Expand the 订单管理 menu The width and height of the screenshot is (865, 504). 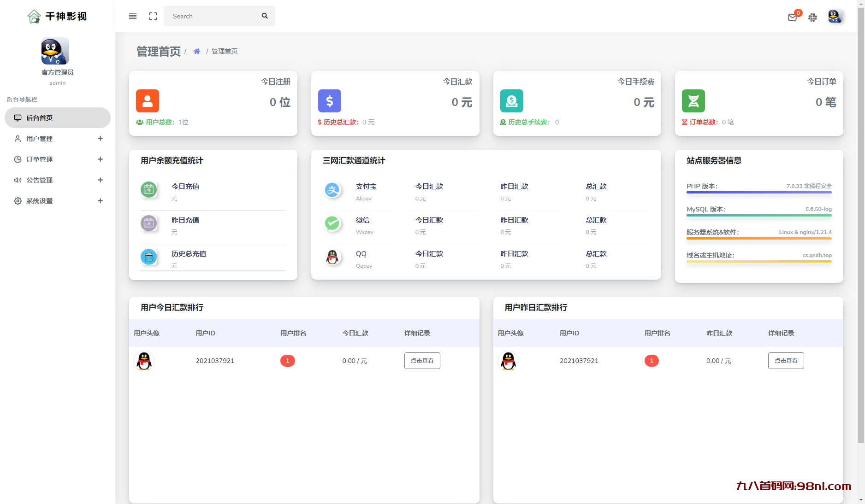pyautogui.click(x=58, y=159)
